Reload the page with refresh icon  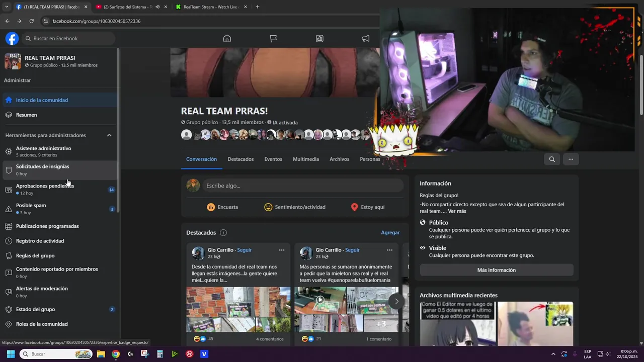pyautogui.click(x=31, y=21)
